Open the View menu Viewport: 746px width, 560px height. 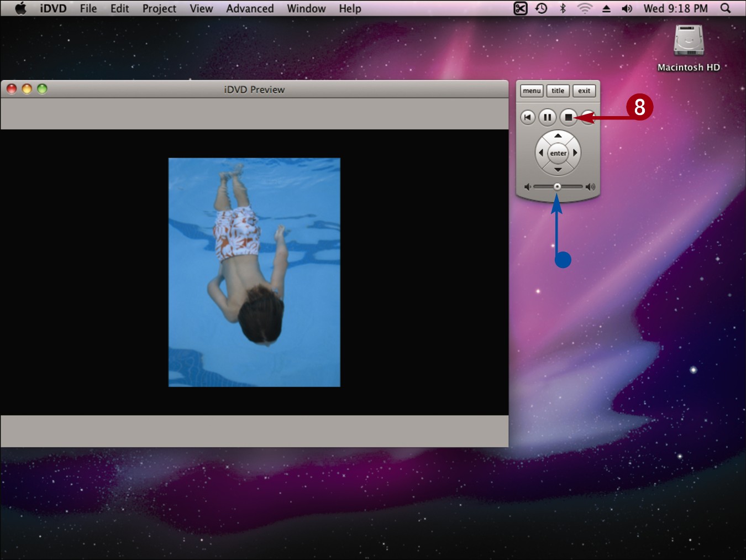201,8
